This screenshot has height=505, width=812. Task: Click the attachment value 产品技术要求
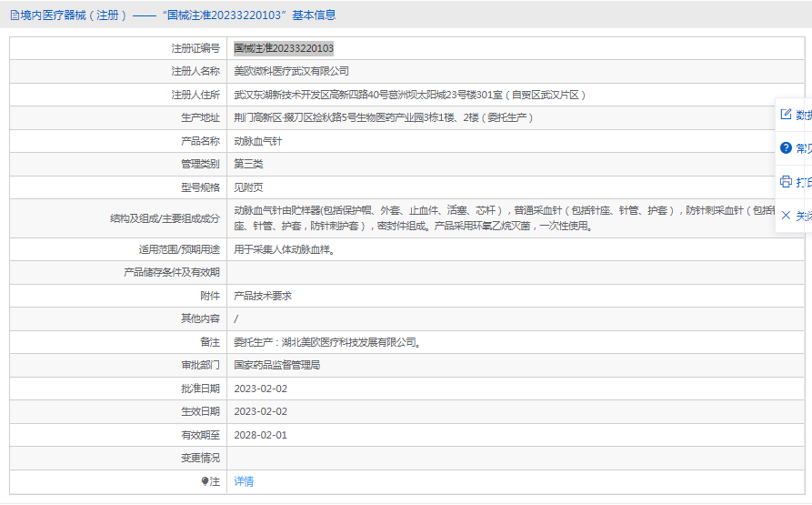coord(263,296)
